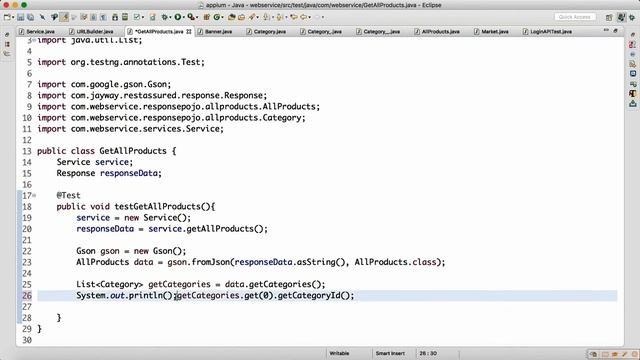Click the Previous Annotation arrow icon
Image resolution: width=640 pixels, height=360 pixels.
click(280, 17)
